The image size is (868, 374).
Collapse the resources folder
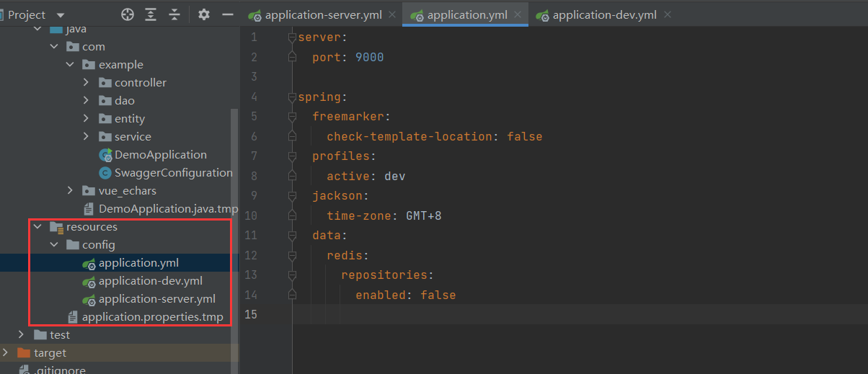[x=37, y=227]
